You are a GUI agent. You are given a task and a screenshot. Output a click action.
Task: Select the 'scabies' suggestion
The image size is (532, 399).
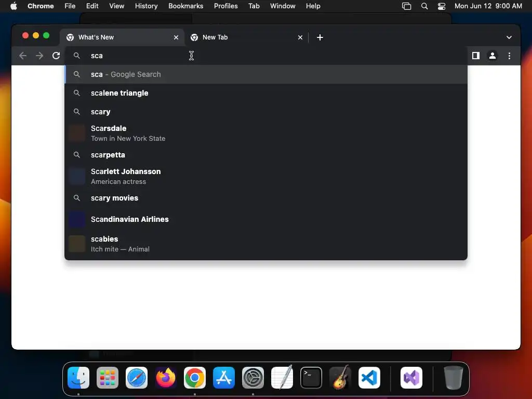pos(265,244)
